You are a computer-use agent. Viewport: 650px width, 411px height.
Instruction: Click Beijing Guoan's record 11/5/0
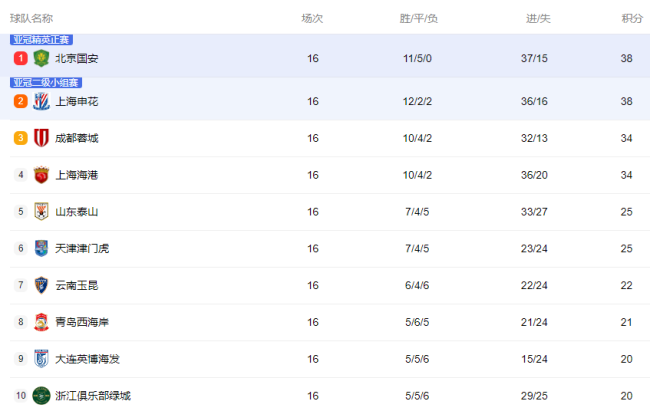point(417,58)
